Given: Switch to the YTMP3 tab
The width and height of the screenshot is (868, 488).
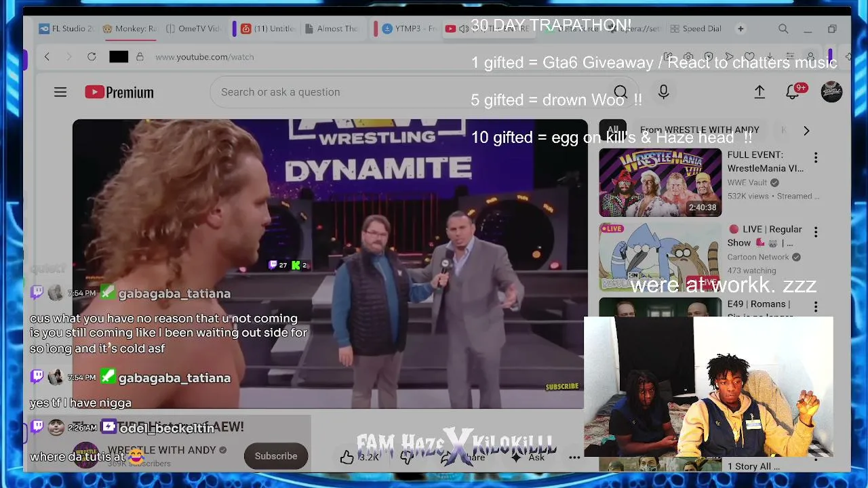Looking at the screenshot, I should tap(410, 29).
